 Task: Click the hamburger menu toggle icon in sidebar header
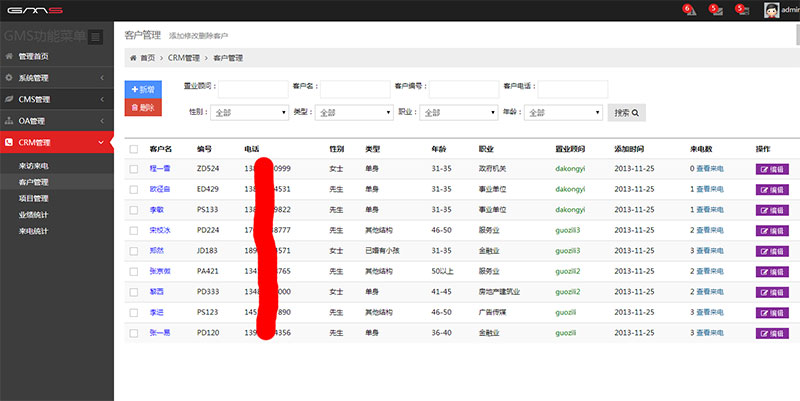(95, 37)
